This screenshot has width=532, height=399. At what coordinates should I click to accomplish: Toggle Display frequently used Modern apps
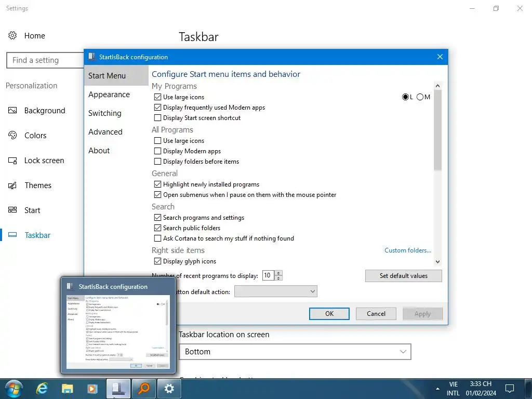pos(157,108)
